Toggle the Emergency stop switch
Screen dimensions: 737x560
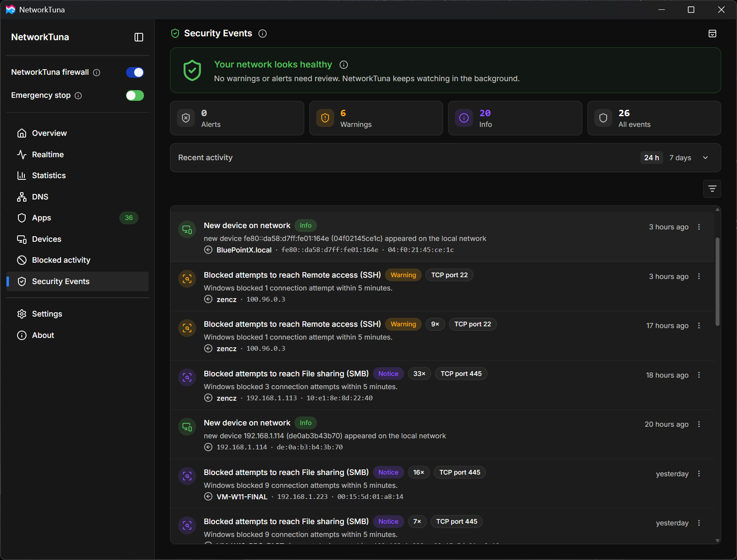coord(135,95)
